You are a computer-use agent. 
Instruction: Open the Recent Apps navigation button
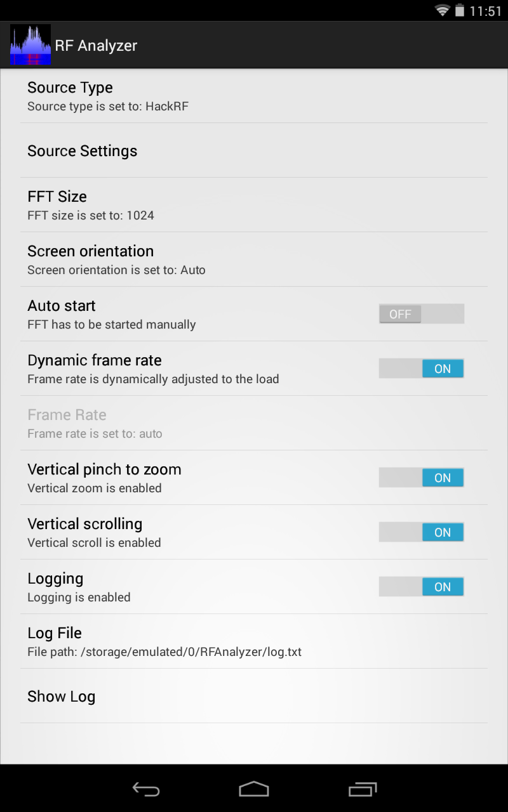pos(362,789)
